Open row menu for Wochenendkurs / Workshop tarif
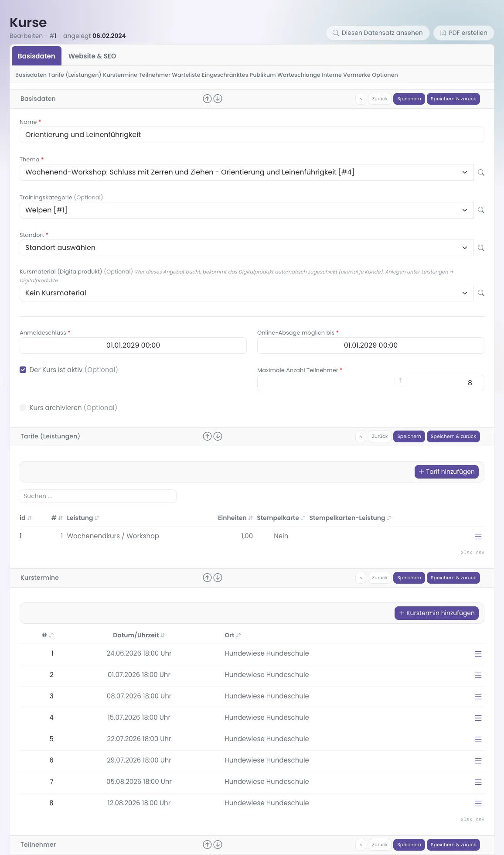This screenshot has height=855, width=504. pyautogui.click(x=478, y=536)
